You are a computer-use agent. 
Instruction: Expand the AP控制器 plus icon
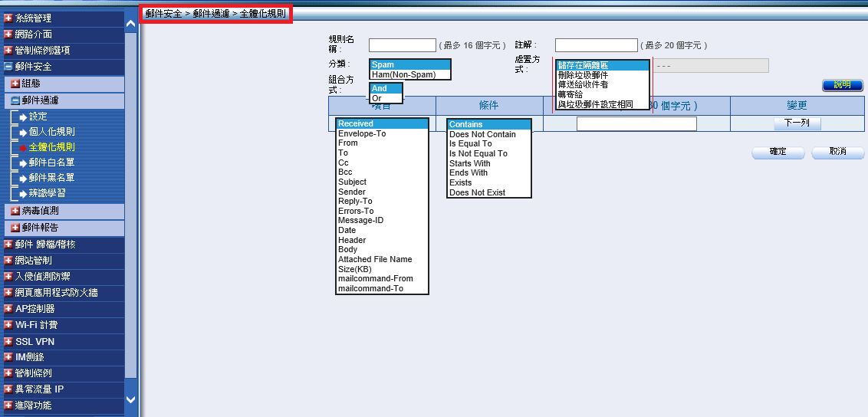pos(8,309)
